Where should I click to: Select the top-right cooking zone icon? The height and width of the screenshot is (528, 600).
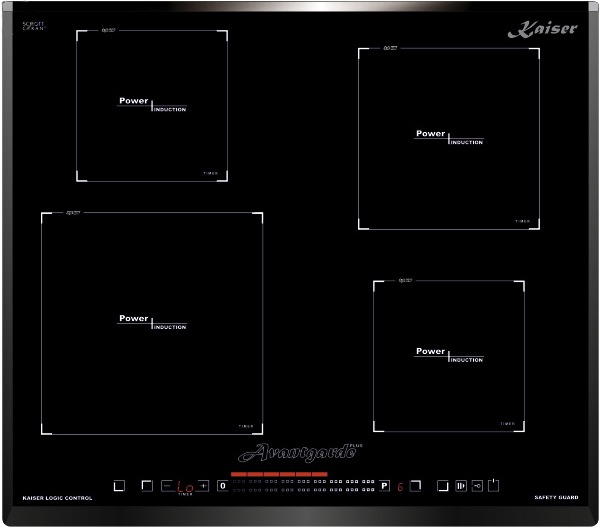pyautogui.click(x=416, y=486)
